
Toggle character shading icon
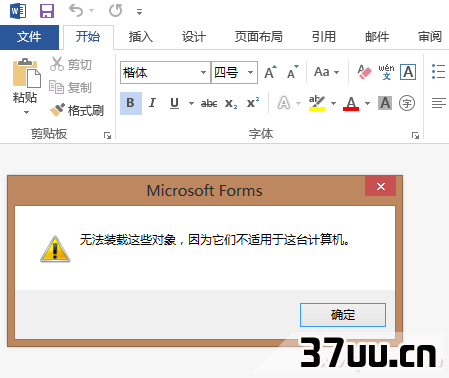(x=385, y=103)
